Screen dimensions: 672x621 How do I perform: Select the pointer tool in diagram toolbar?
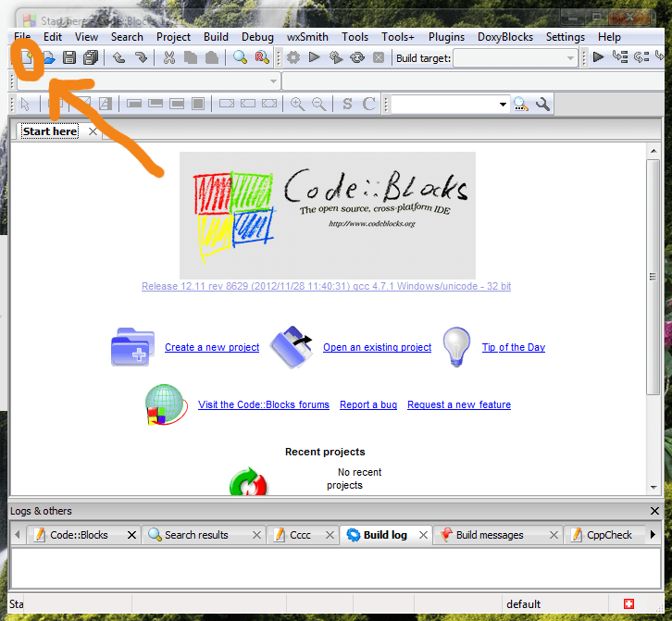[25, 104]
